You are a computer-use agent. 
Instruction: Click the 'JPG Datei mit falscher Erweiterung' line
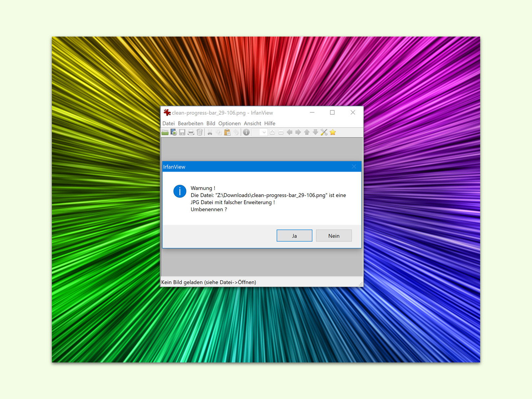[x=233, y=202]
